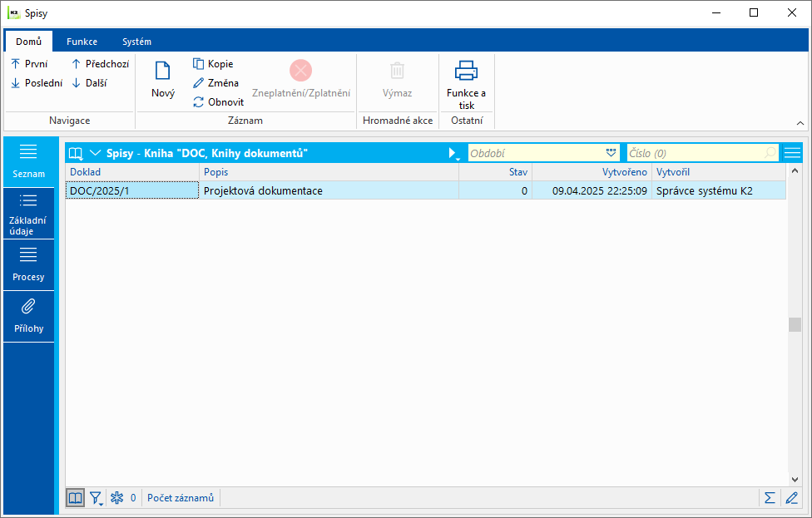The image size is (812, 518).
Task: Open the Základní údaje page
Action: [28, 214]
